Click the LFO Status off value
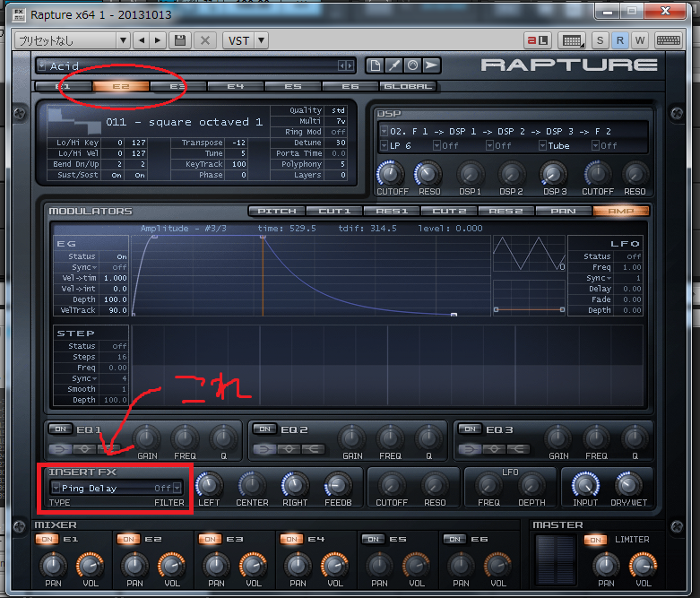This screenshot has width=700, height=598. point(634,256)
